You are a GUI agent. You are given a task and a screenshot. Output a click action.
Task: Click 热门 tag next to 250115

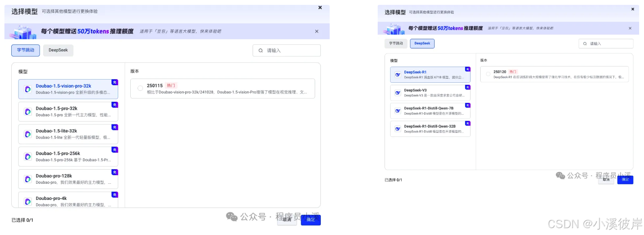pos(171,86)
